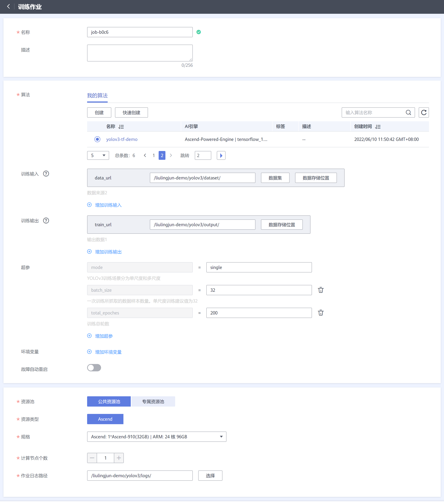Switch to the 我的算法 tab
Screen dimensions: 444x504
click(97, 96)
